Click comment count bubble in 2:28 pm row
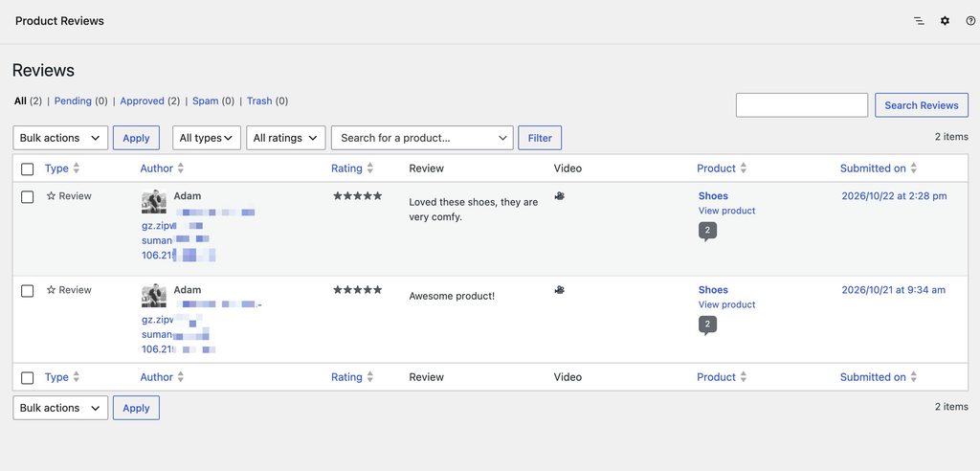 tap(707, 232)
